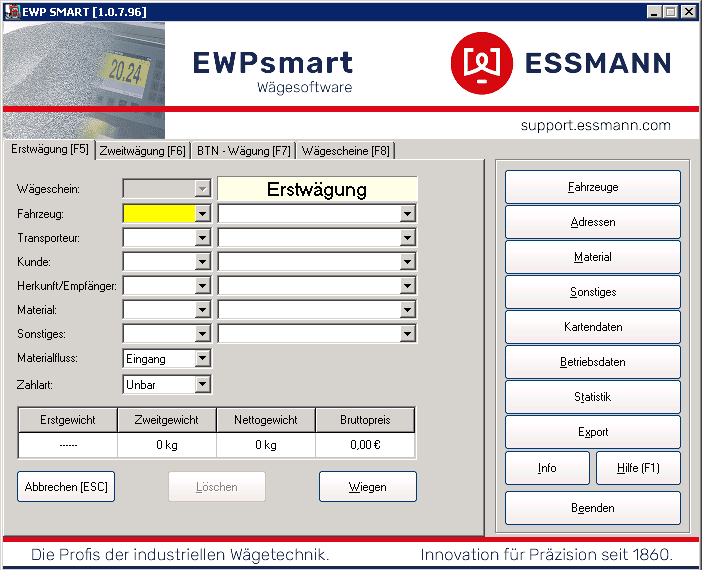
Task: Open the Kunde name dropdown list
Action: pos(407,262)
